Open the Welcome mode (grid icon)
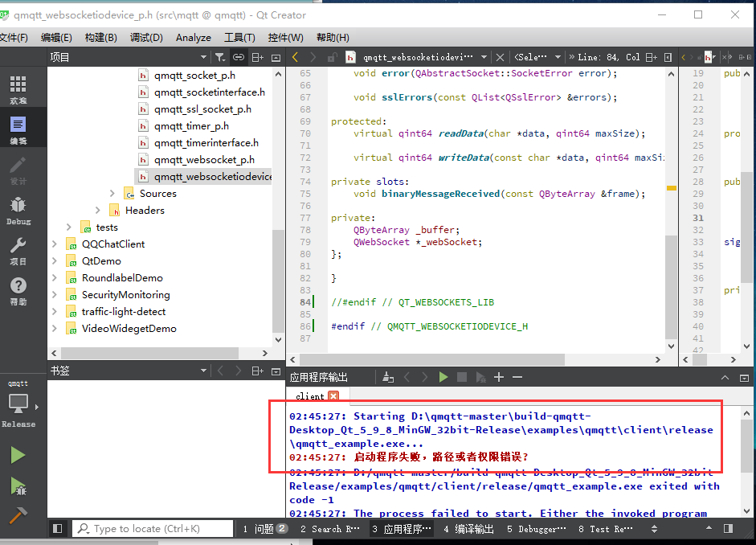756x545 pixels. (18, 89)
